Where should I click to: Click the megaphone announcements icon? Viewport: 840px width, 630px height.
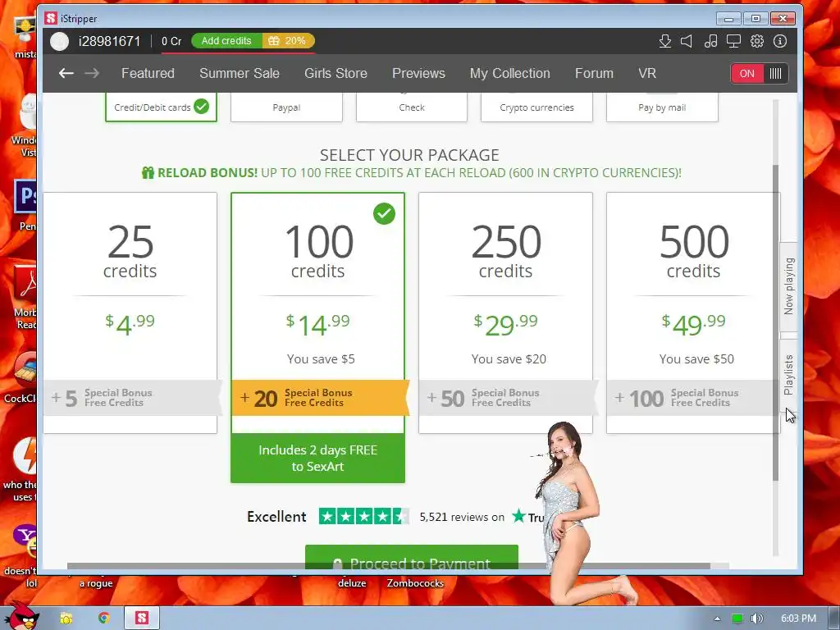pos(687,41)
